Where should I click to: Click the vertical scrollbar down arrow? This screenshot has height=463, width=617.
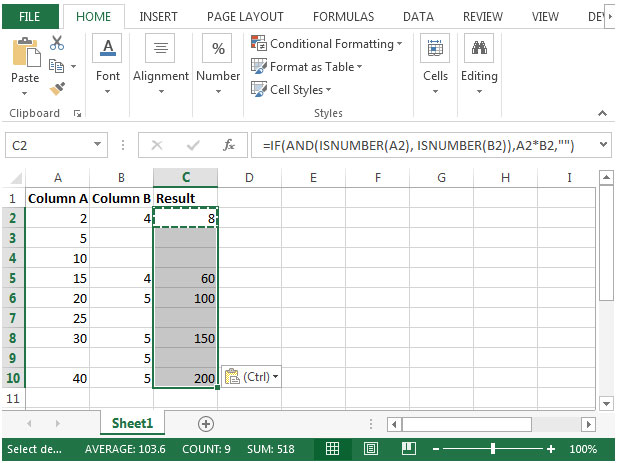click(x=606, y=404)
